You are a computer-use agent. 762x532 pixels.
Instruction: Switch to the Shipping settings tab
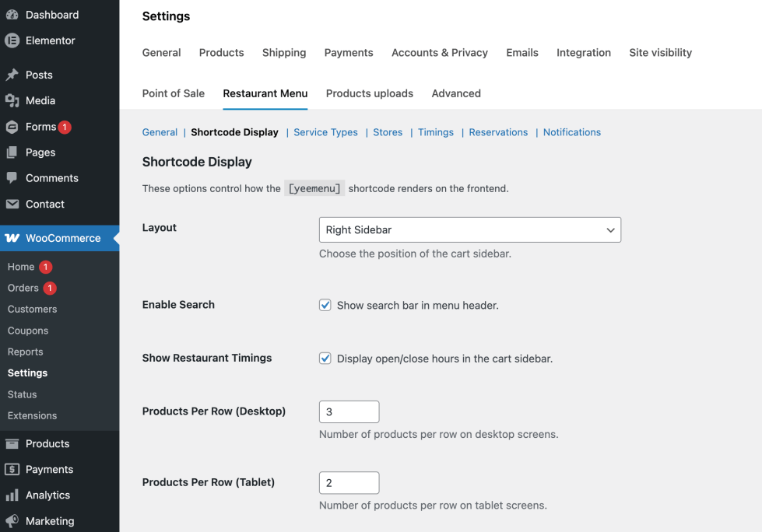pos(284,53)
